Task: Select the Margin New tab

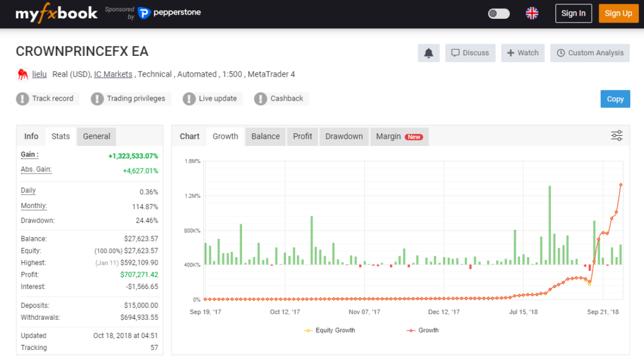Action: (x=399, y=136)
